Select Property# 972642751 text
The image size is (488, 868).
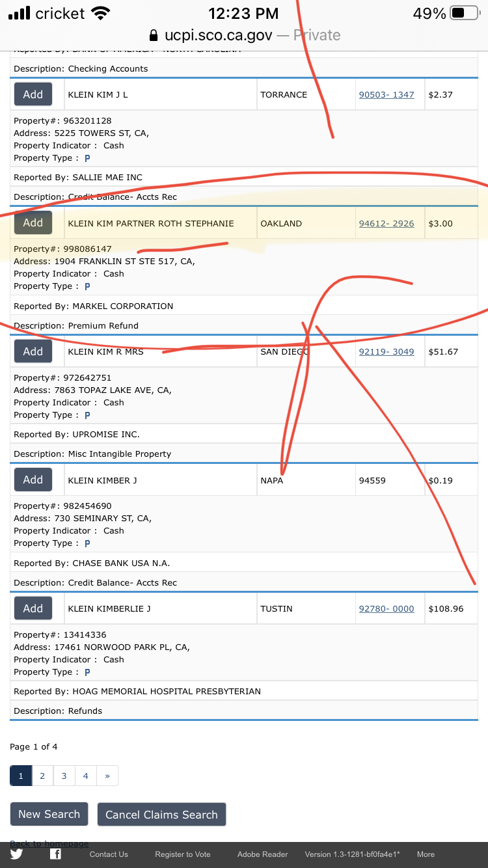point(62,378)
